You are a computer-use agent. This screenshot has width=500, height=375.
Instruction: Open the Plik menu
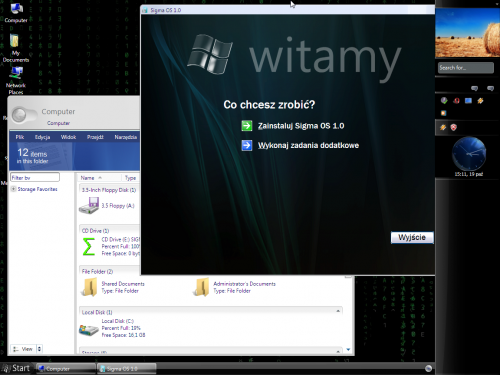20,137
